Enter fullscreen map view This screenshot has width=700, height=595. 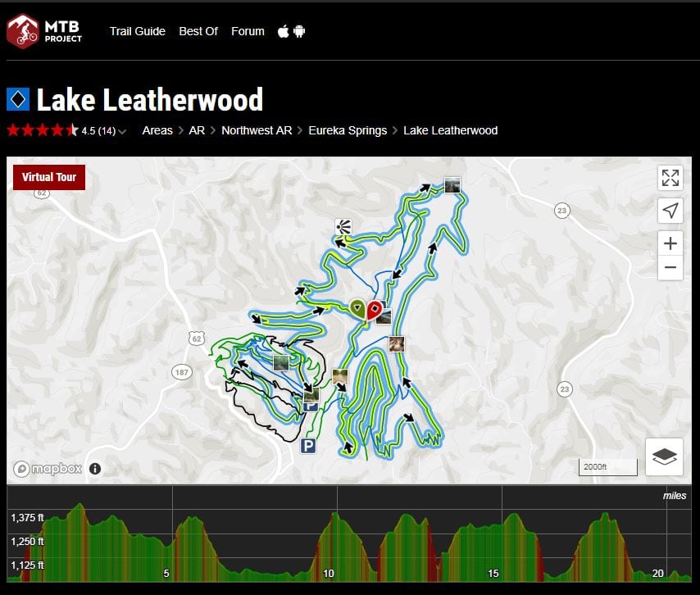(670, 178)
